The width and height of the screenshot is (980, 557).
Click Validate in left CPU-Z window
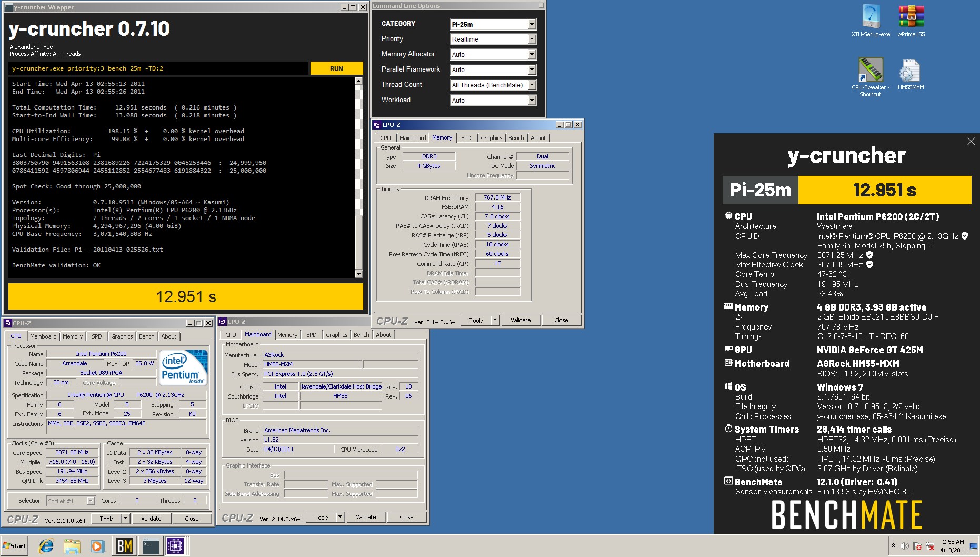tap(151, 519)
